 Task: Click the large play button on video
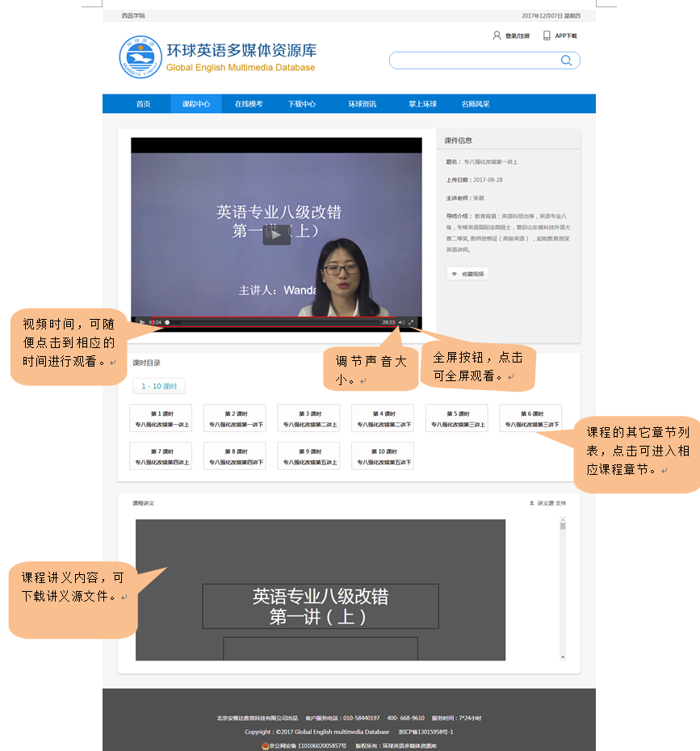pyautogui.click(x=276, y=234)
